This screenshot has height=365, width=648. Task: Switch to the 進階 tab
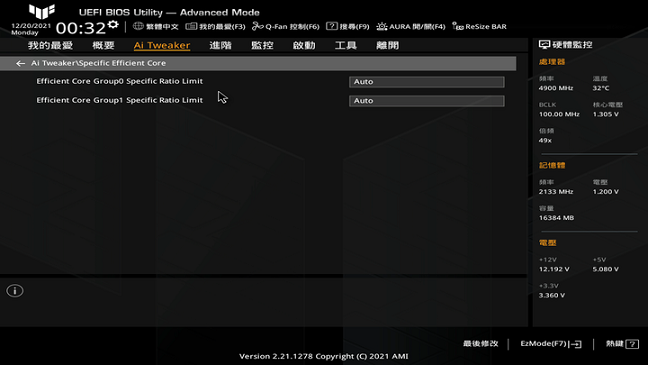[x=220, y=45]
